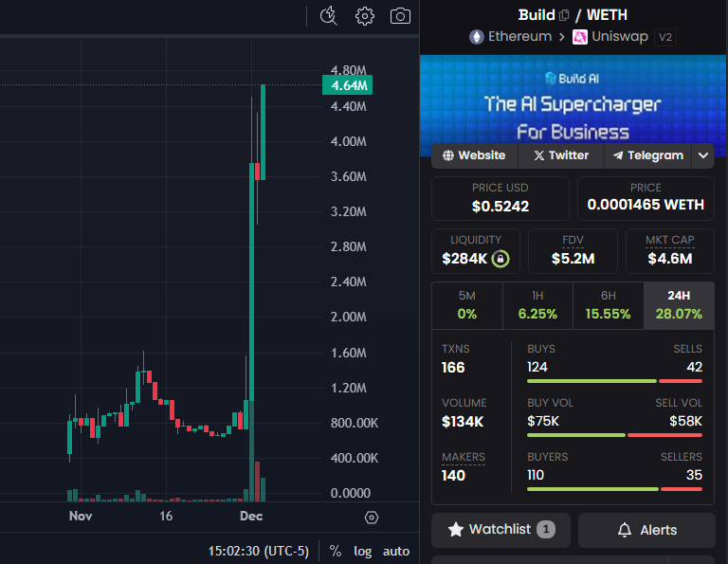Click the buys versus sells ratio bar

[x=614, y=381]
